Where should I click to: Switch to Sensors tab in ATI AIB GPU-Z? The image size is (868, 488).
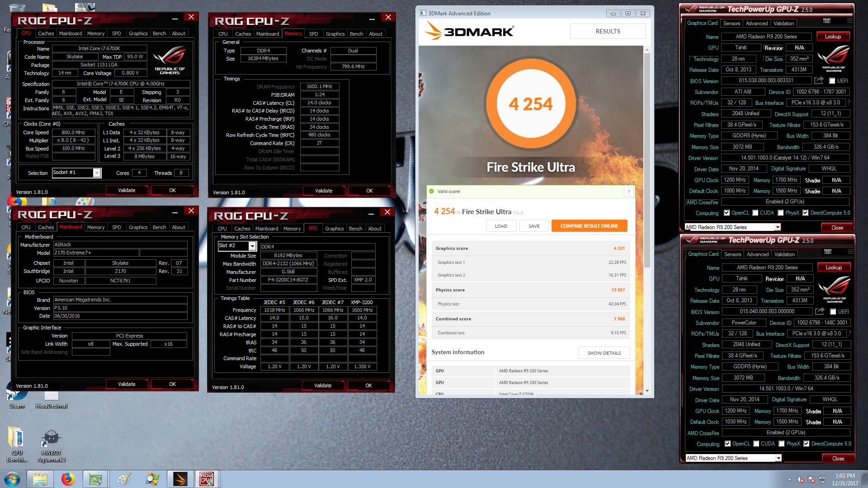click(731, 23)
